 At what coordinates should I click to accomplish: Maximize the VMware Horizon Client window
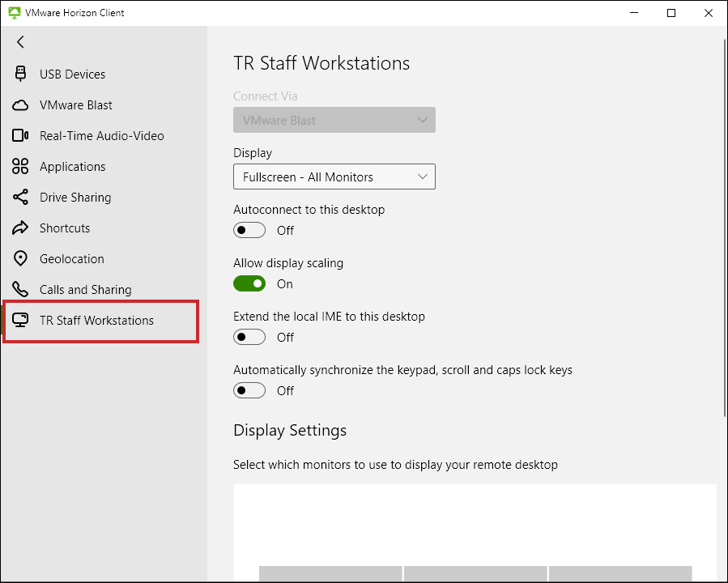tap(671, 13)
